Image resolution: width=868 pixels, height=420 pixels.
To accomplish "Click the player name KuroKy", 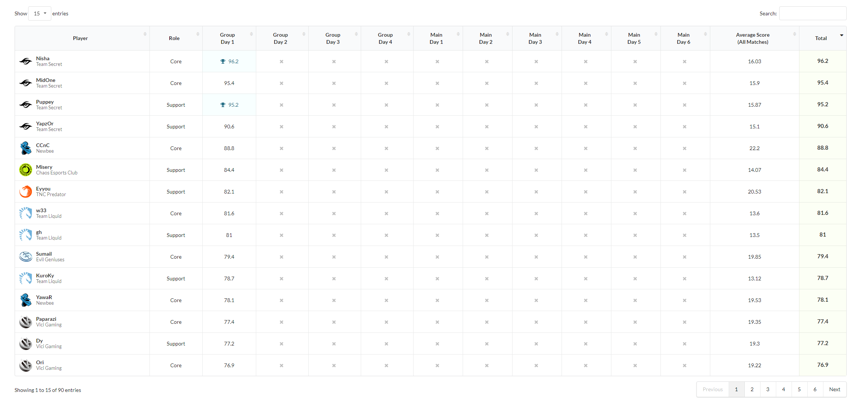I will pyautogui.click(x=45, y=276).
